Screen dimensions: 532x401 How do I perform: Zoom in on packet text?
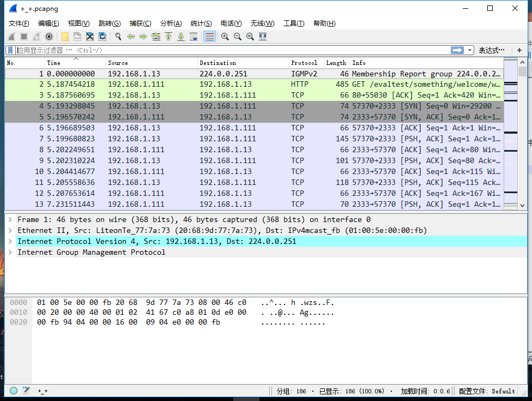click(x=225, y=37)
